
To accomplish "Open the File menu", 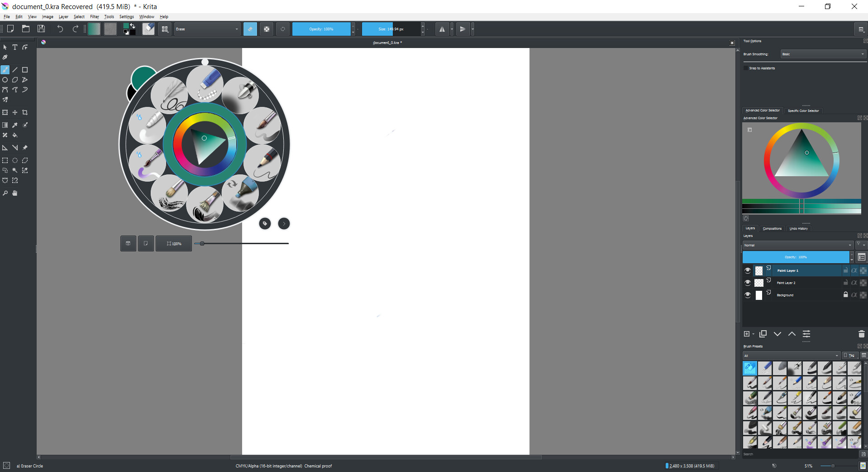I will [7, 17].
